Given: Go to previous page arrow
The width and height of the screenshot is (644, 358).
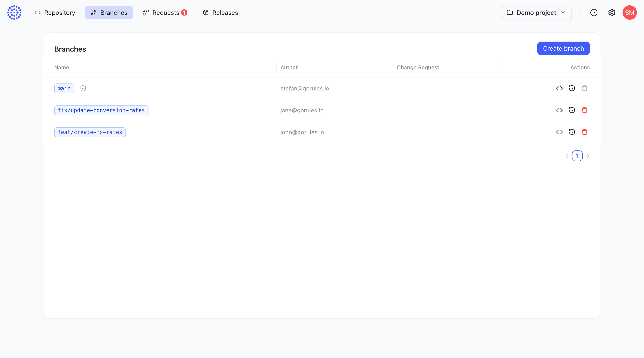Looking at the screenshot, I should (567, 156).
